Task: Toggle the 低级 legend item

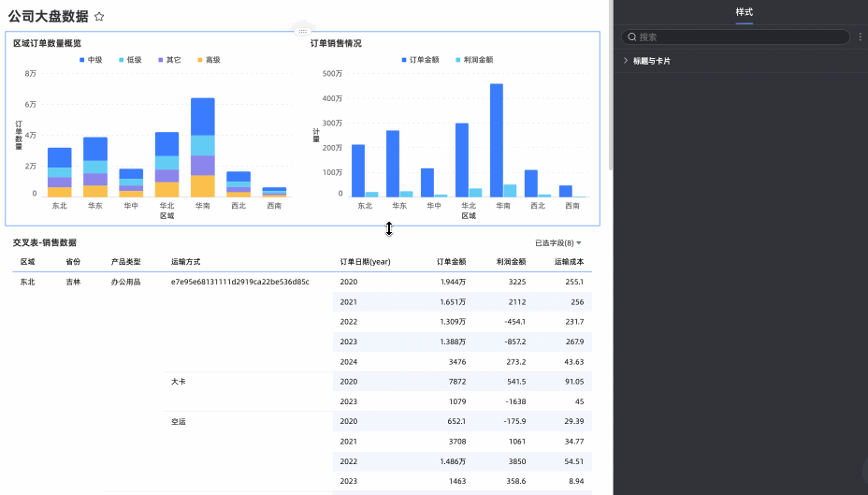Action: [x=130, y=60]
